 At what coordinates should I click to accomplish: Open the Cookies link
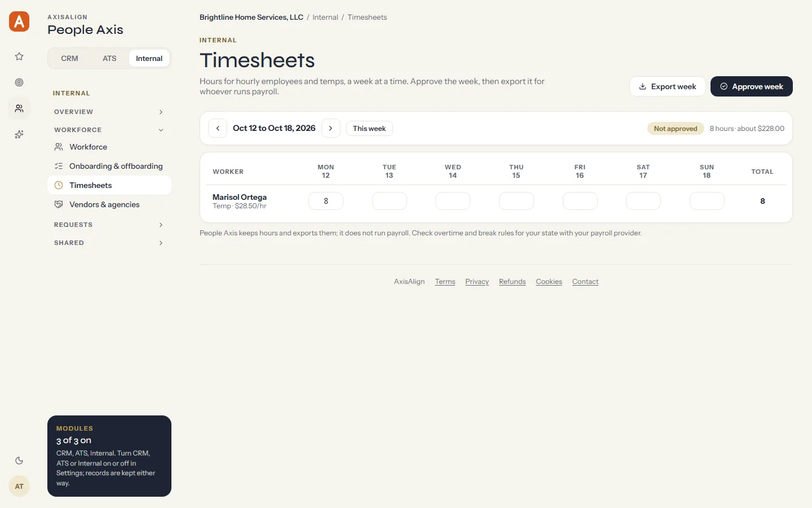(x=549, y=282)
